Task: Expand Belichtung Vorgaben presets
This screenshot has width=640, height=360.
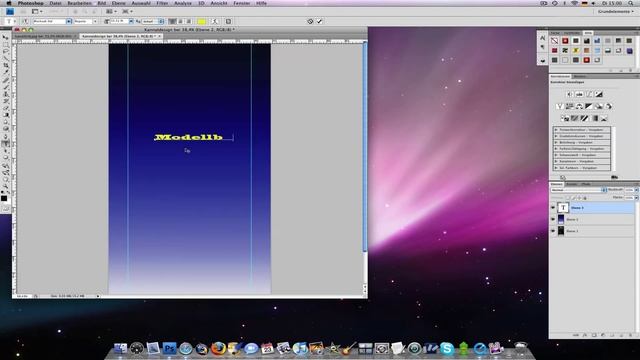Action: click(x=556, y=142)
